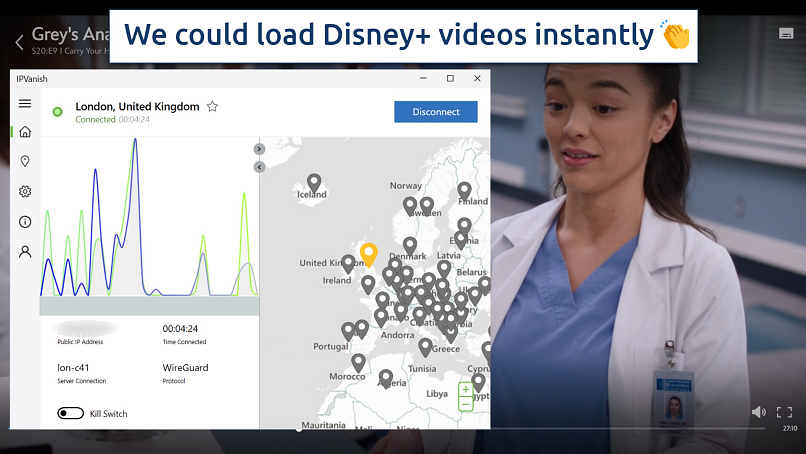The width and height of the screenshot is (806, 454).
Task: Enter fullscreen in video player
Action: tap(784, 412)
